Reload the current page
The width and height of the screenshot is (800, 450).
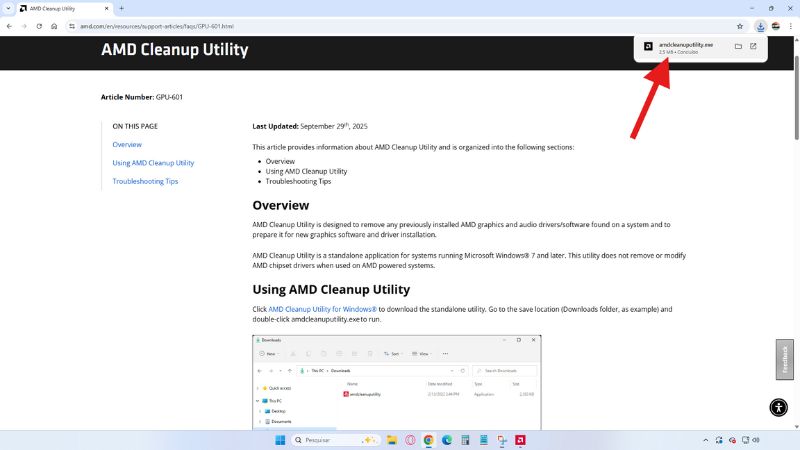click(39, 26)
